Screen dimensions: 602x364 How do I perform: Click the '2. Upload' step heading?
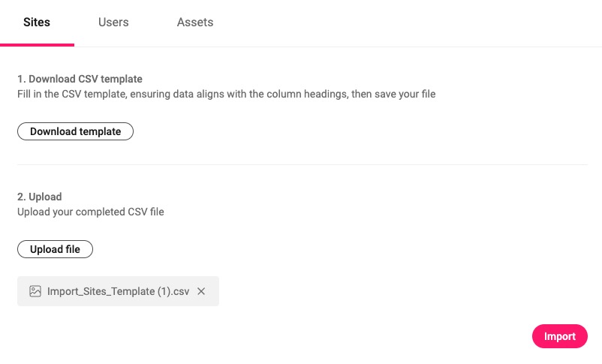click(x=40, y=197)
